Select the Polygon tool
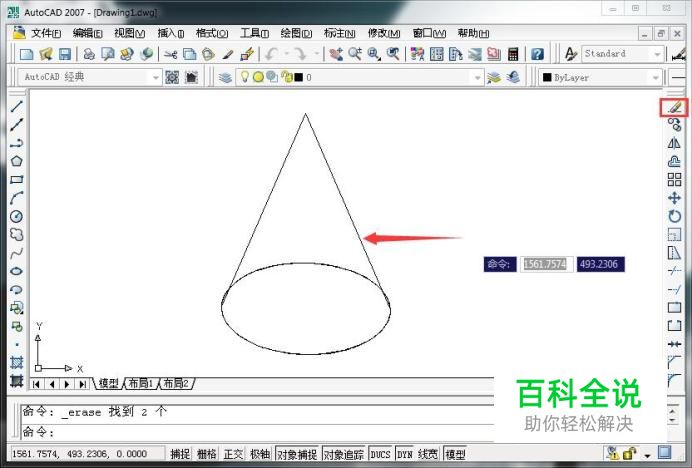The width and height of the screenshot is (692, 468). pyautogui.click(x=17, y=161)
